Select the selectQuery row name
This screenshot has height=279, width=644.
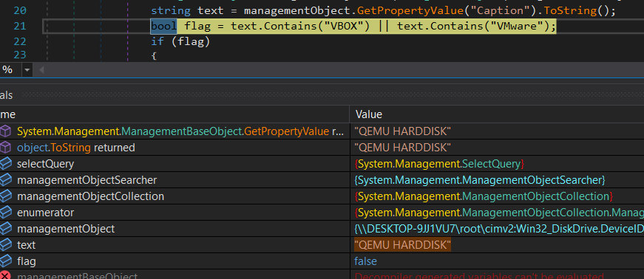[x=46, y=164]
